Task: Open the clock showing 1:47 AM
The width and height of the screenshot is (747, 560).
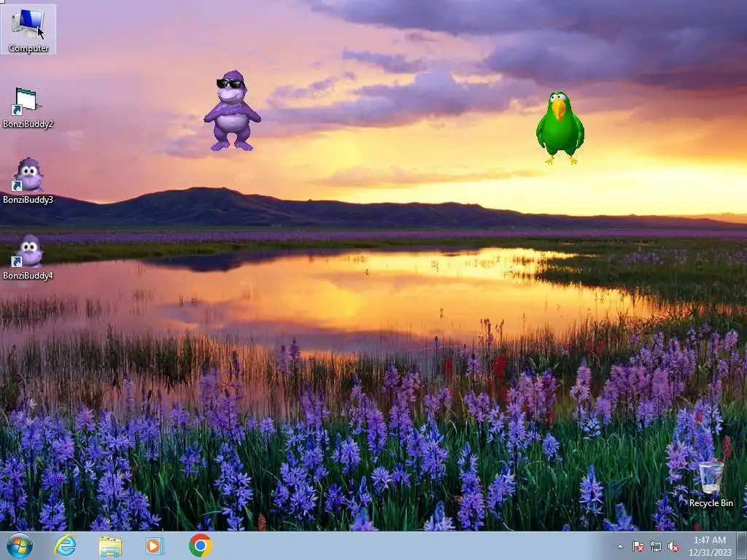Action: [x=709, y=546]
